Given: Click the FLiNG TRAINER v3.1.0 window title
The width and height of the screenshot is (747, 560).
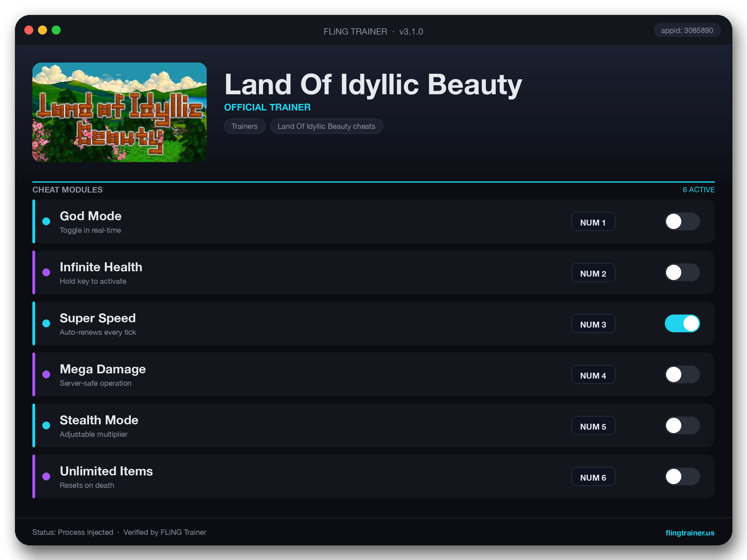Looking at the screenshot, I should [x=373, y=31].
